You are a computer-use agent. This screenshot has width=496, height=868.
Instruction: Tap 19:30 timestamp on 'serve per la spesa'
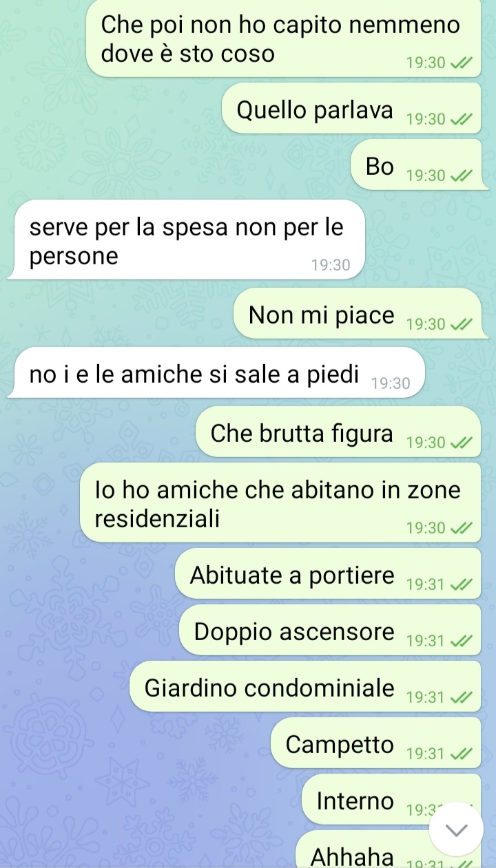pyautogui.click(x=331, y=265)
